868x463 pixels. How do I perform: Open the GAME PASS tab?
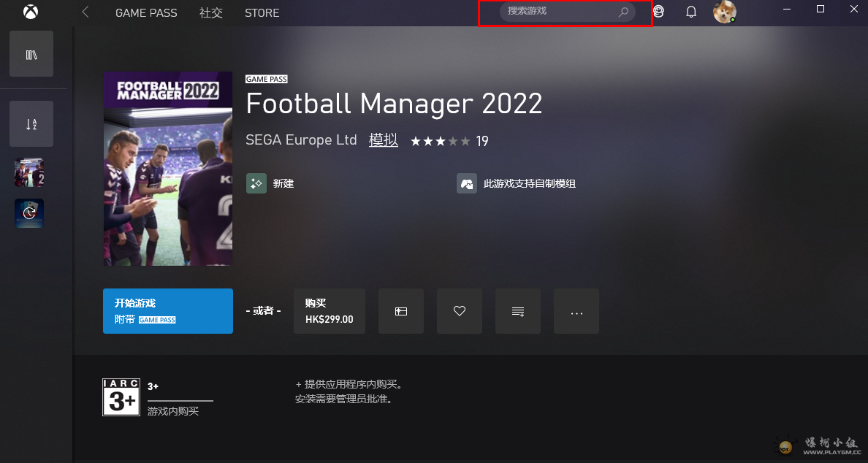[146, 12]
